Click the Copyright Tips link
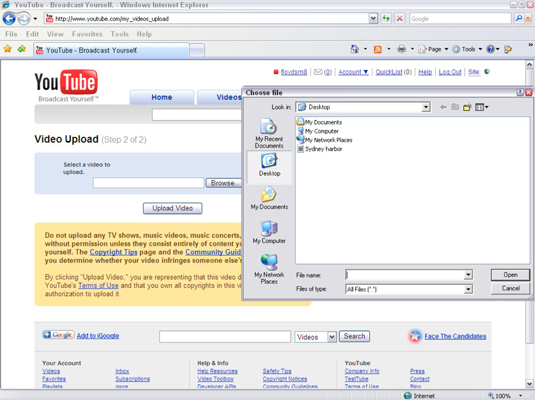This screenshot has width=535, height=400. pyautogui.click(x=113, y=252)
